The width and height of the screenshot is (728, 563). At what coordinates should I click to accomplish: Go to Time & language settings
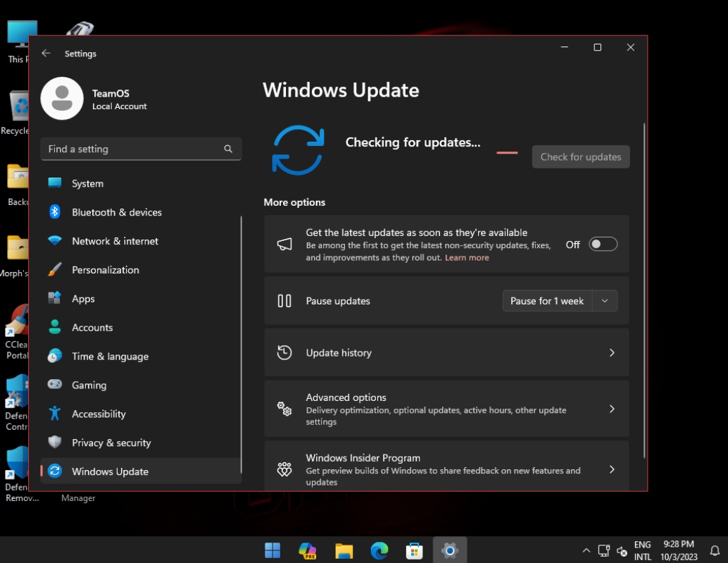(141, 357)
